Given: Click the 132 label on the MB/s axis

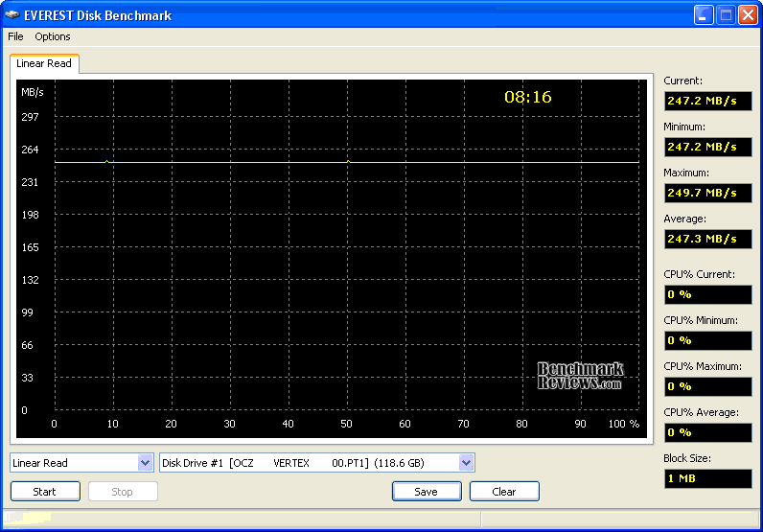Looking at the screenshot, I should click(30, 280).
